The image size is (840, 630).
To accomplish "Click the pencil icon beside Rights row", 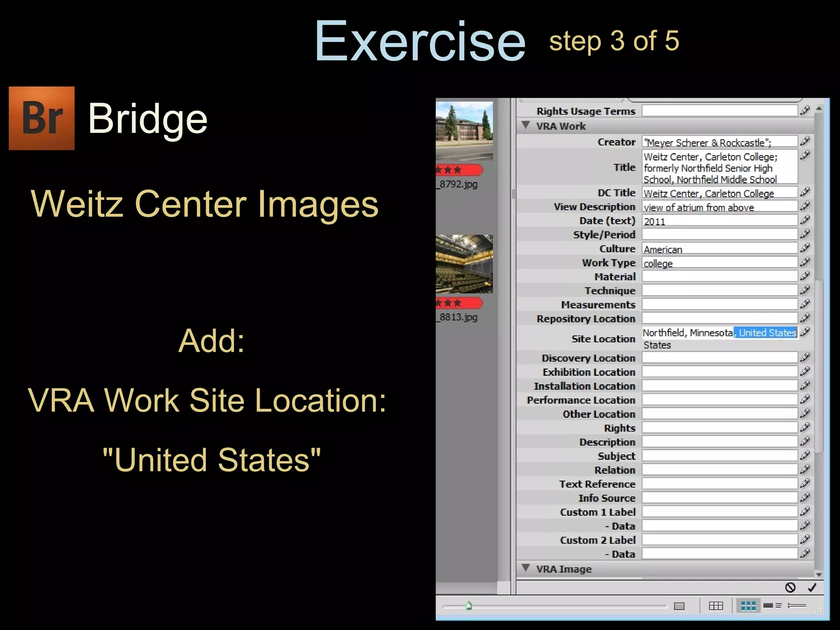I will point(805,427).
